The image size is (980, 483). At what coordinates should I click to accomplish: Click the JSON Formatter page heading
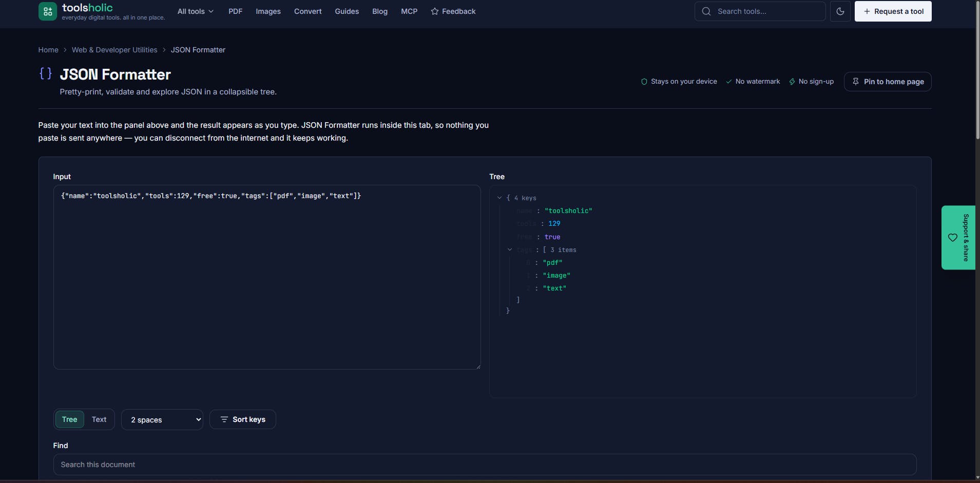point(116,74)
